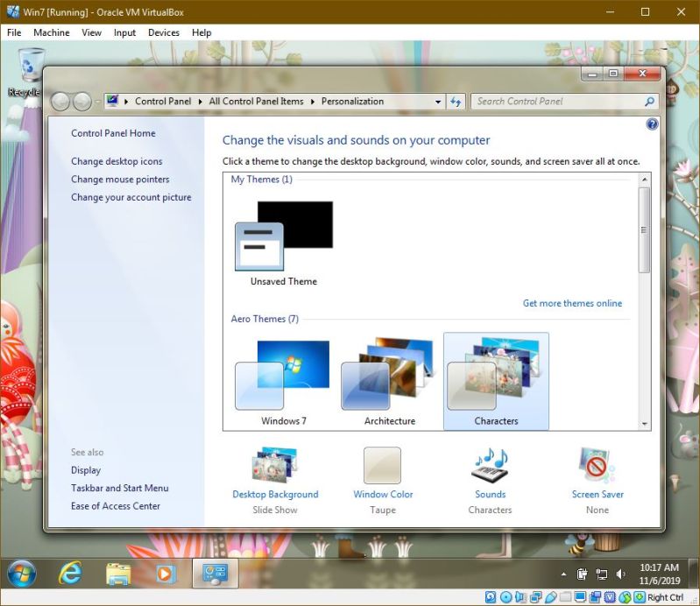This screenshot has width=700, height=606.
Task: Click the Window Color taupe swatch
Action: 382,465
